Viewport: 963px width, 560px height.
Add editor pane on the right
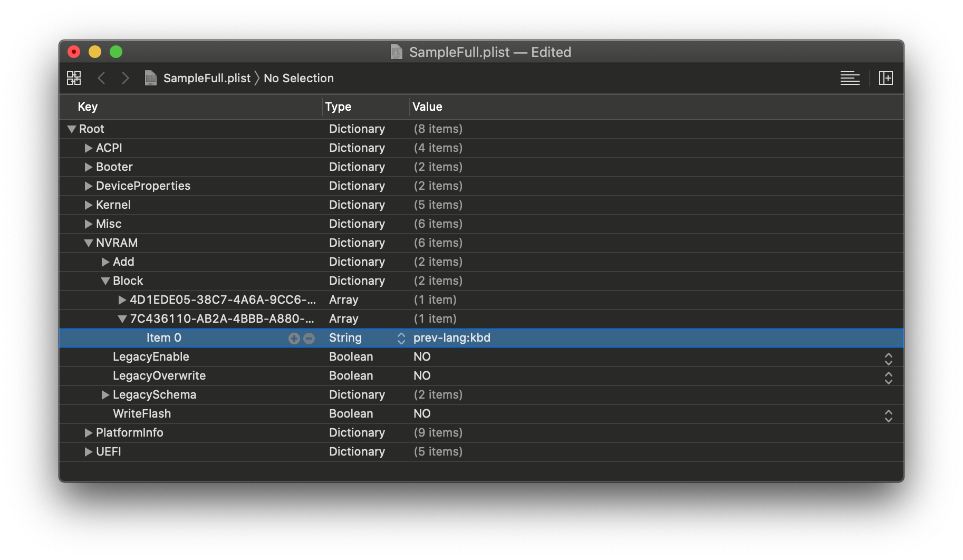[886, 78]
